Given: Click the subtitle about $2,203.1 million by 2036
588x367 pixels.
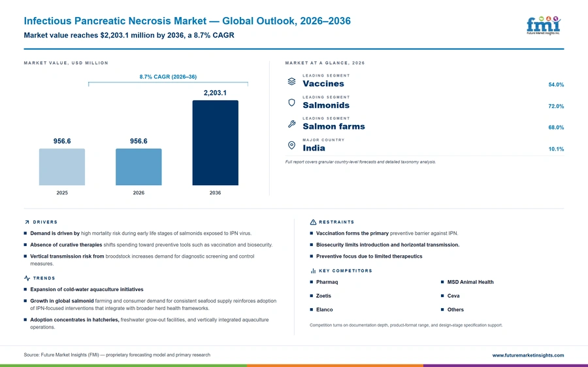Looking at the screenshot, I should pyautogui.click(x=129, y=35).
